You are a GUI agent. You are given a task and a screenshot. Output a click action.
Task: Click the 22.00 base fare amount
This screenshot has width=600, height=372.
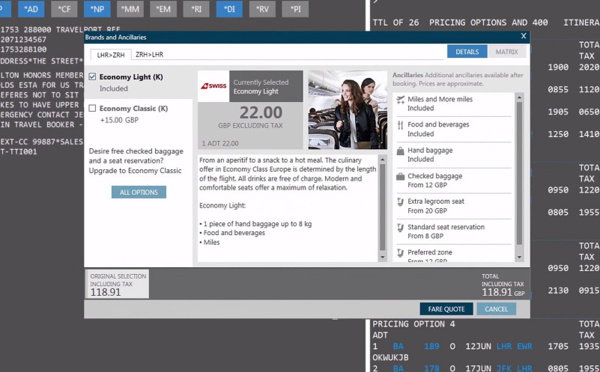click(261, 113)
